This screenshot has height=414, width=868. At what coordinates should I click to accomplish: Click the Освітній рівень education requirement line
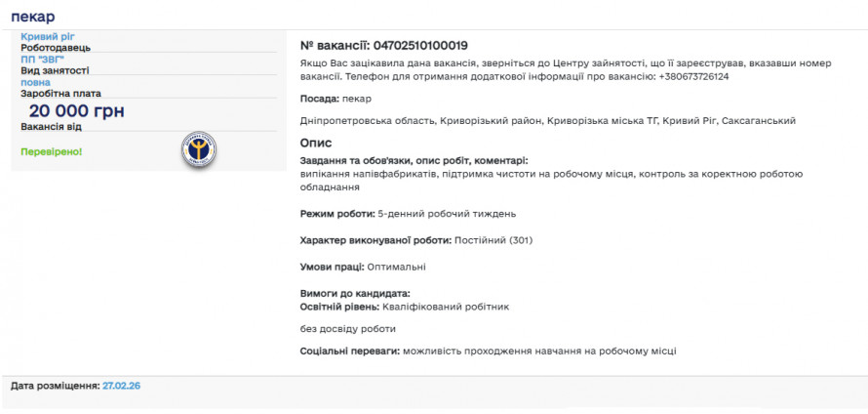(x=404, y=307)
